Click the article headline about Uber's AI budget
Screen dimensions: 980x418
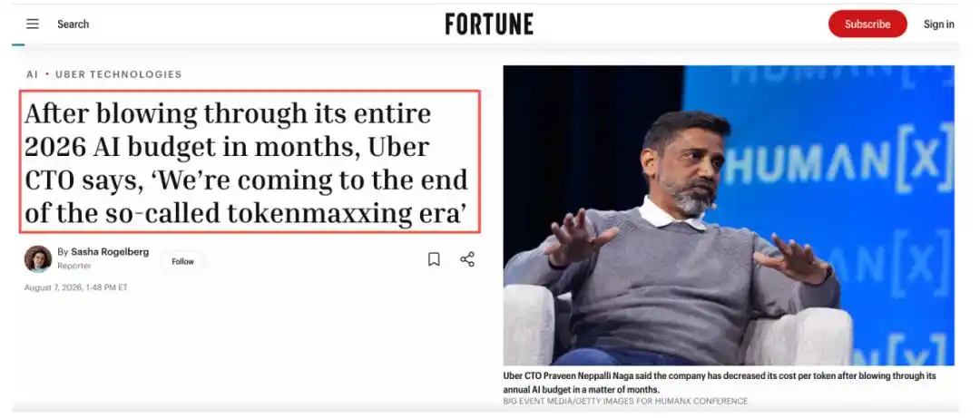[250, 161]
